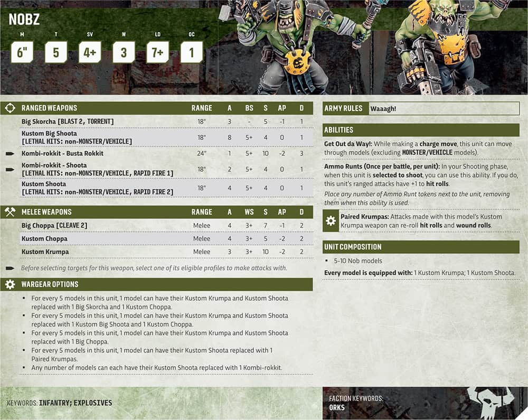Click the Big Choppa [CLEAVE 2] name

tap(54, 226)
